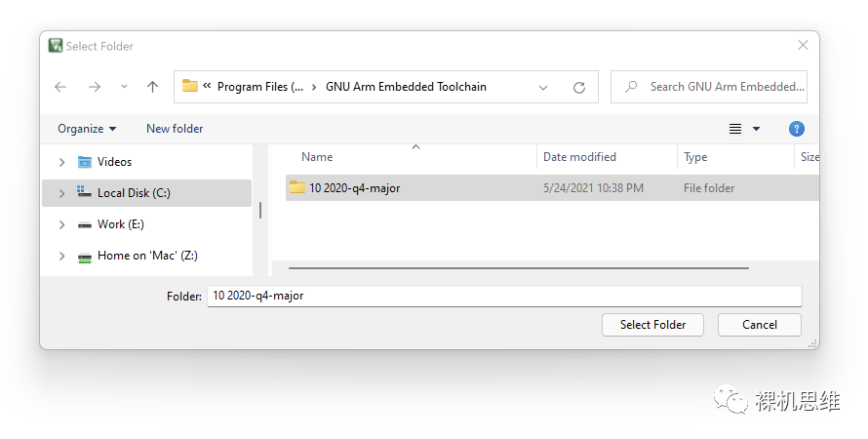Refresh the current folder view
Screen dimensions: 868x439
579,87
